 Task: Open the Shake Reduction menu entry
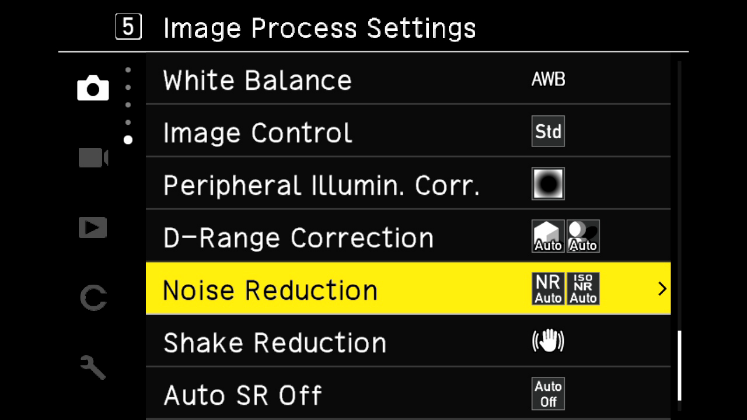pos(274,342)
